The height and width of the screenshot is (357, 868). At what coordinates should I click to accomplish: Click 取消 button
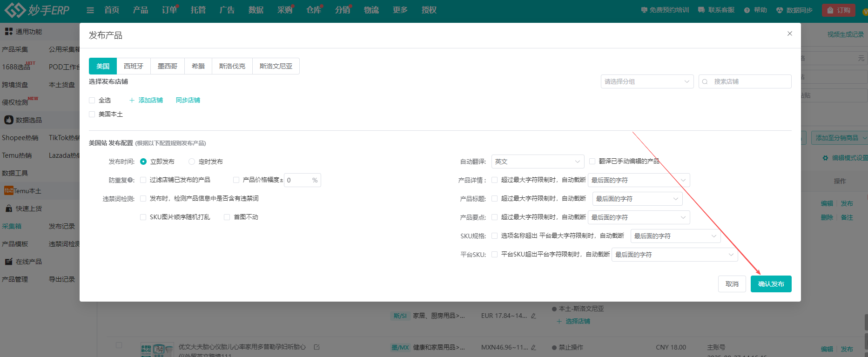[732, 284]
